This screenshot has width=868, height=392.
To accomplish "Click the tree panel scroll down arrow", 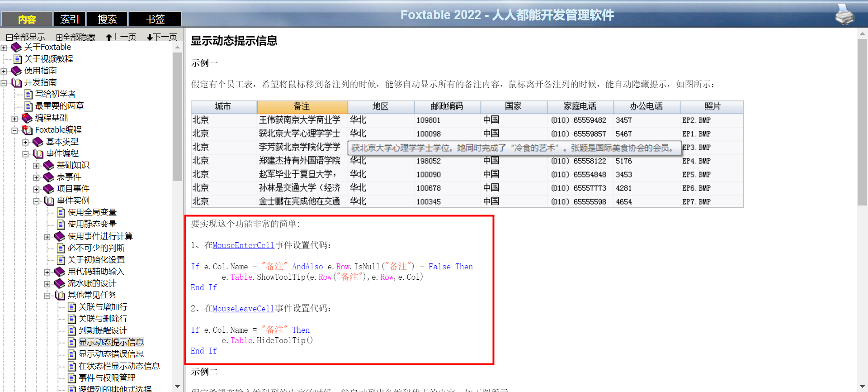I will 177,387.
